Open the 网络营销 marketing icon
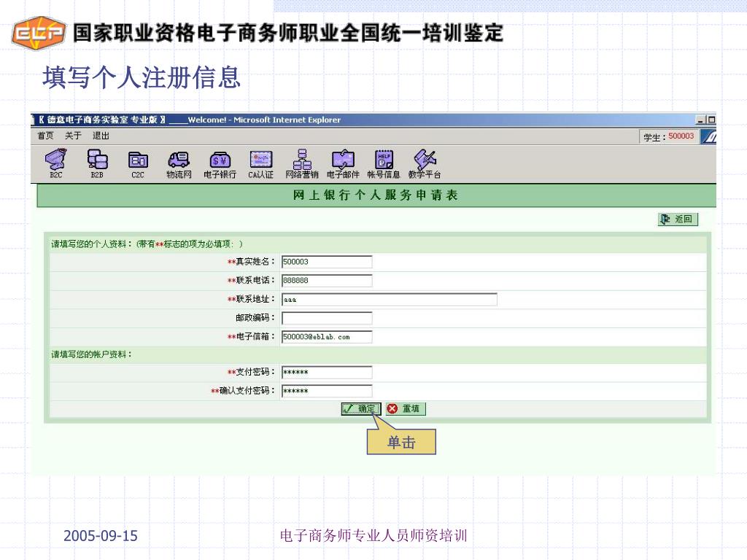 pyautogui.click(x=302, y=163)
